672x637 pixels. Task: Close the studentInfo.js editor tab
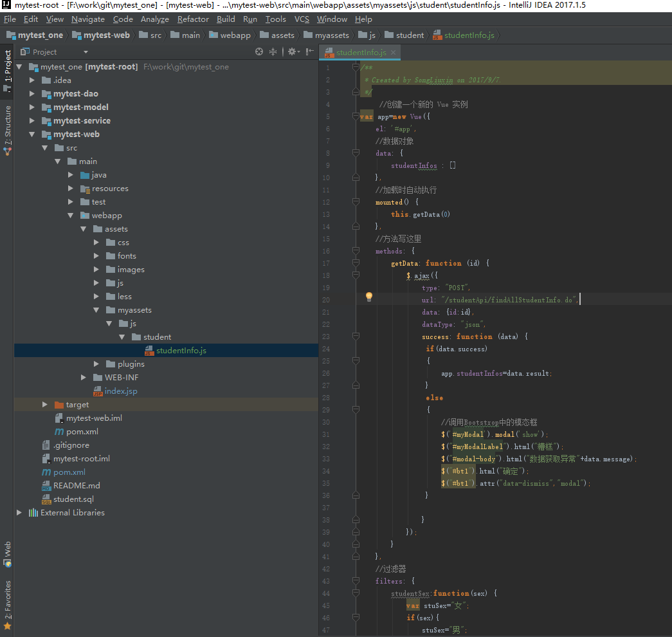pyautogui.click(x=393, y=52)
